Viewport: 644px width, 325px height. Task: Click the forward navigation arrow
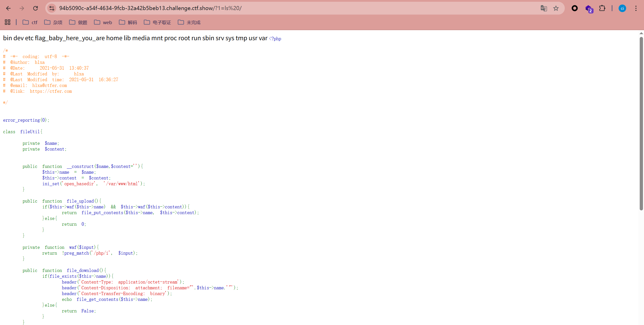click(22, 8)
